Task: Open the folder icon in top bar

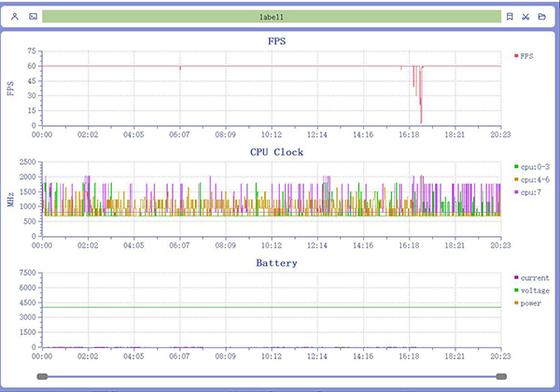Action: 542,17
